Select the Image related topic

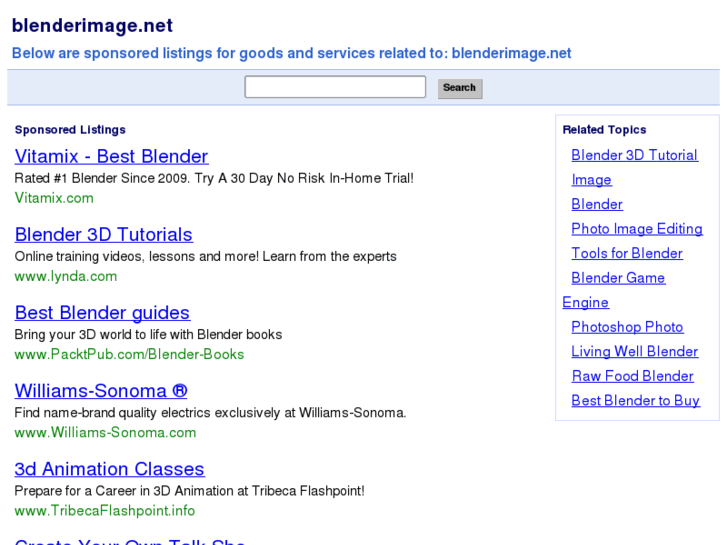(x=591, y=180)
